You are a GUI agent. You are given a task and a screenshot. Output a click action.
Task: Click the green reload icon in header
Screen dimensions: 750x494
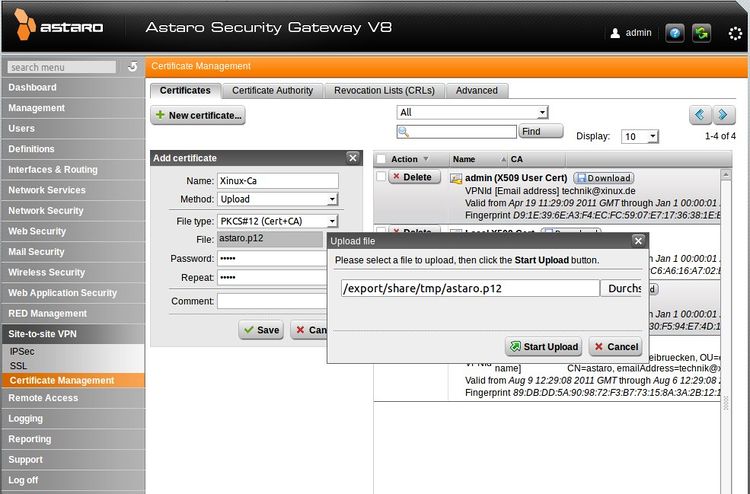click(702, 33)
